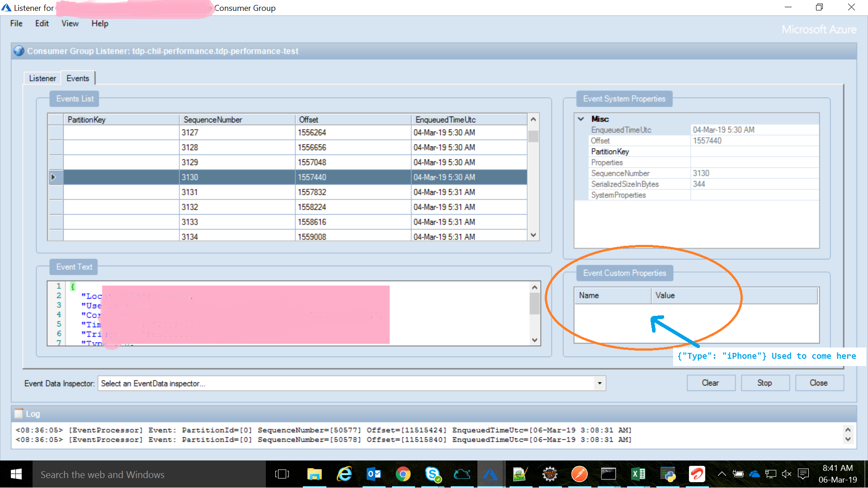Open the File menu
Screen dimensions: 868x488
pos(16,23)
